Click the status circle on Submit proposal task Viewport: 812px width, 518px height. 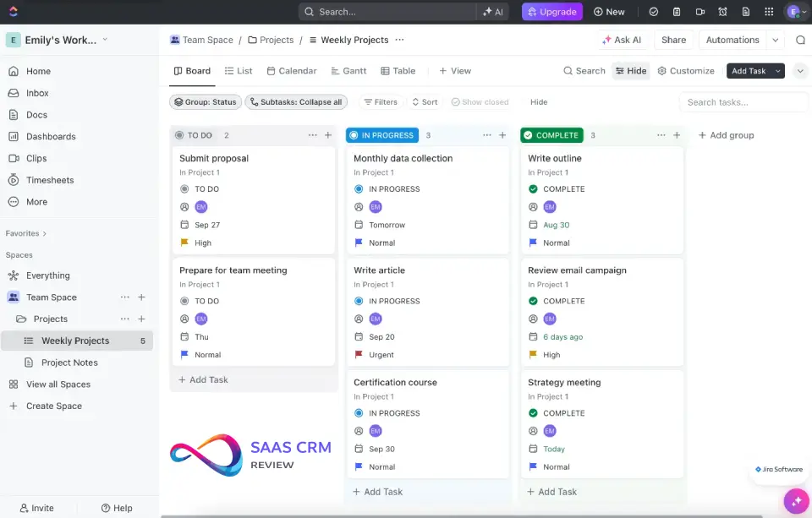coord(184,189)
